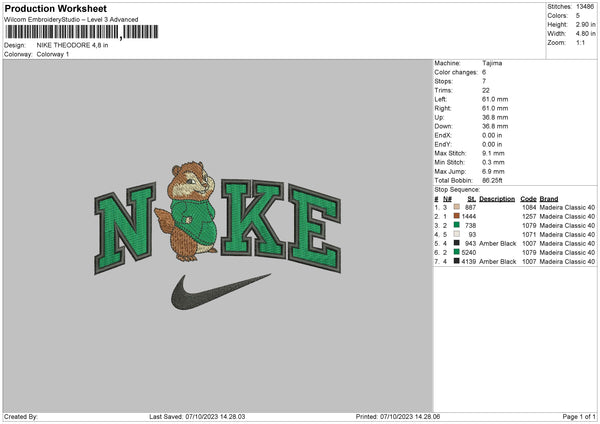
Task: Click 'Amber Black' description in stop 5
Action: [497, 243]
